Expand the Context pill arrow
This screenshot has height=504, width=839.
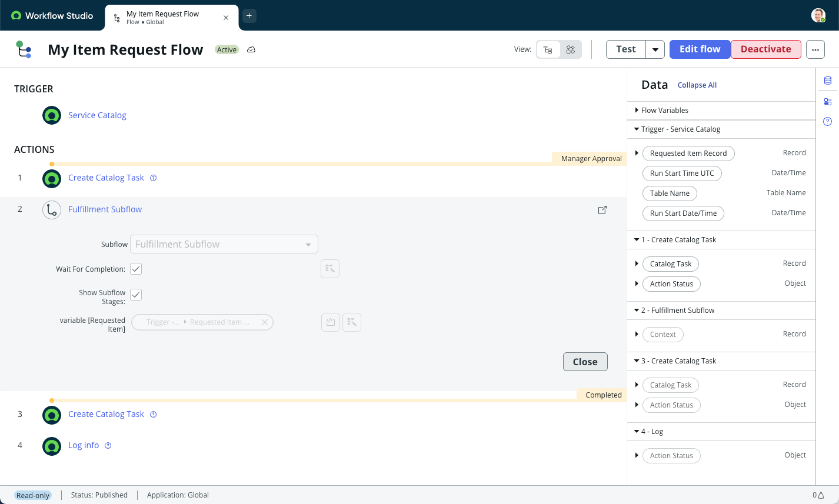click(637, 334)
